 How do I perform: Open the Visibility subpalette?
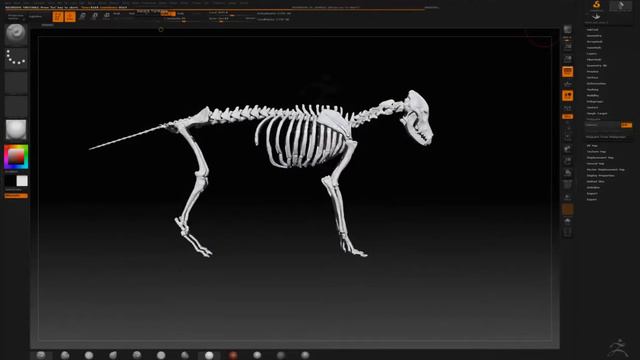593,96
